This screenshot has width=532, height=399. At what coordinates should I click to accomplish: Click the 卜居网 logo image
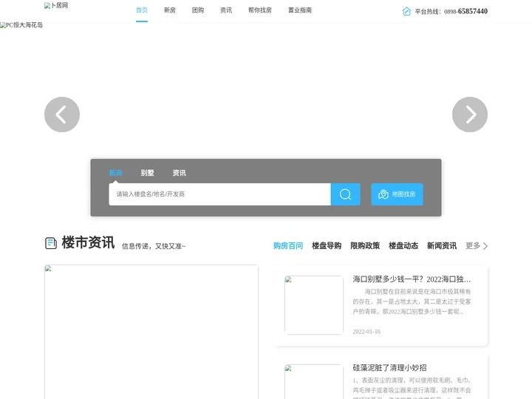56,5
